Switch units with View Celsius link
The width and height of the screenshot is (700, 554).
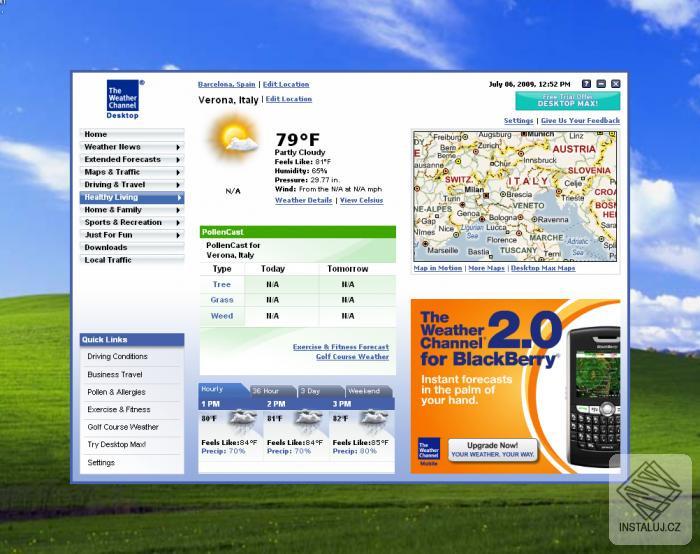click(x=362, y=200)
